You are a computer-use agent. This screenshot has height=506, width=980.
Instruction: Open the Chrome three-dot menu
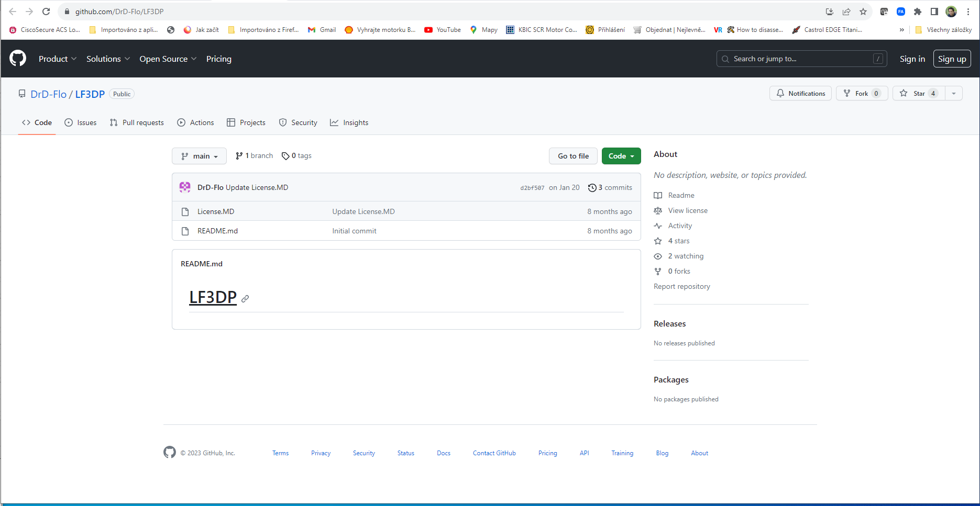tap(968, 12)
